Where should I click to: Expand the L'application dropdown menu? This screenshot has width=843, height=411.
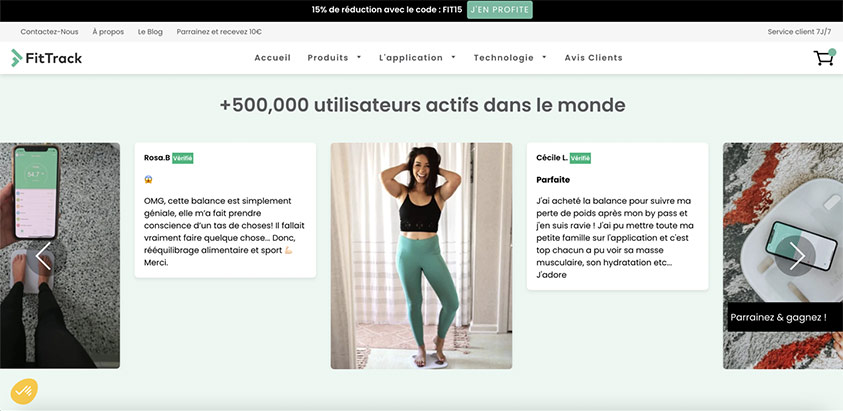417,58
